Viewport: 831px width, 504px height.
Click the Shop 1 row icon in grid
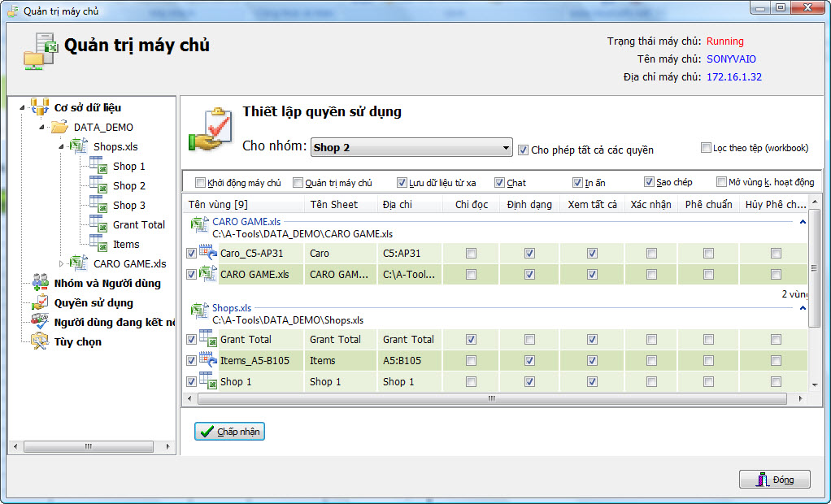click(208, 380)
